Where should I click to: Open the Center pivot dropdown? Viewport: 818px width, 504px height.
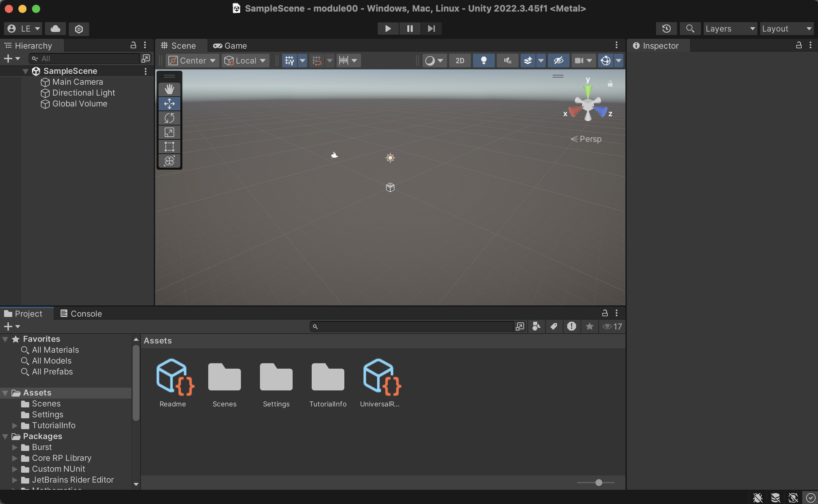tap(192, 61)
